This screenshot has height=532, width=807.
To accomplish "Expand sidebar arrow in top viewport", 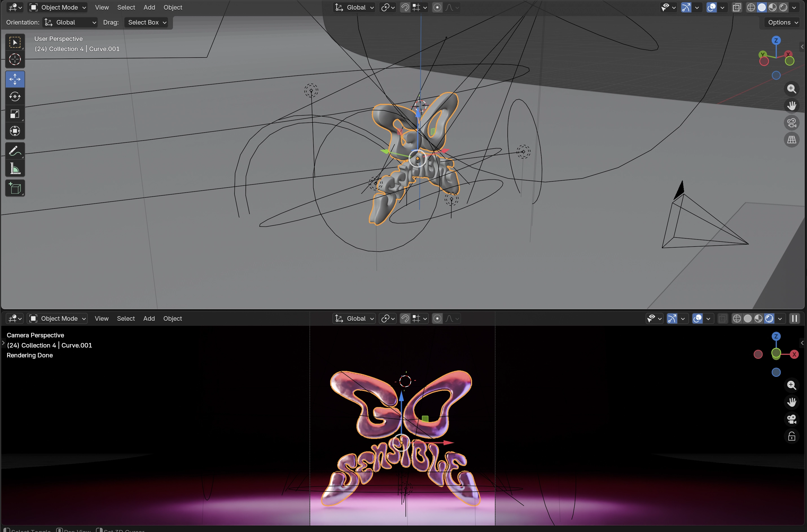I will [x=802, y=47].
